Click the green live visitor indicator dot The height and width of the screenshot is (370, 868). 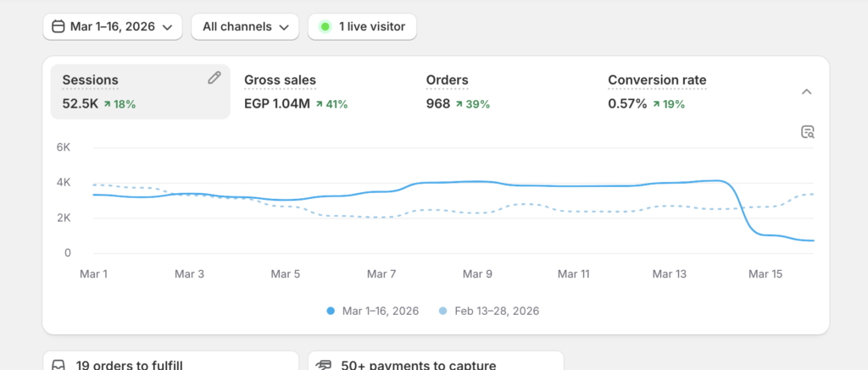[x=325, y=26]
